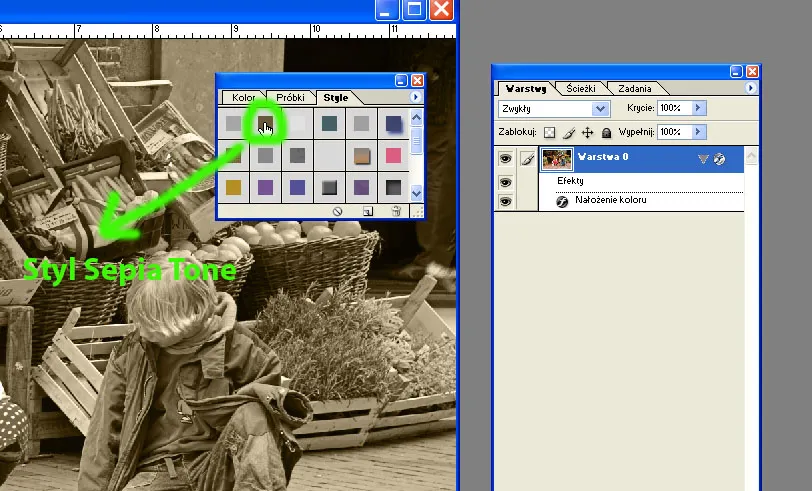Open the Krycie opacity slider arrow

699,108
